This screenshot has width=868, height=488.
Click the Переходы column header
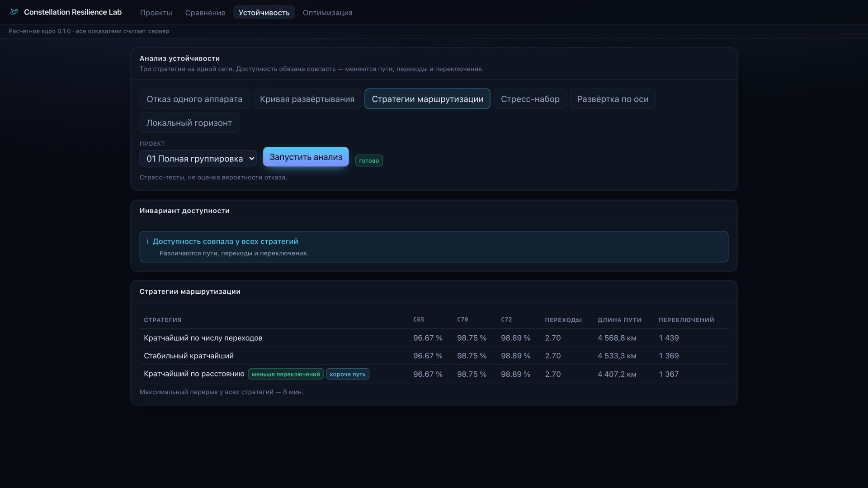click(563, 320)
